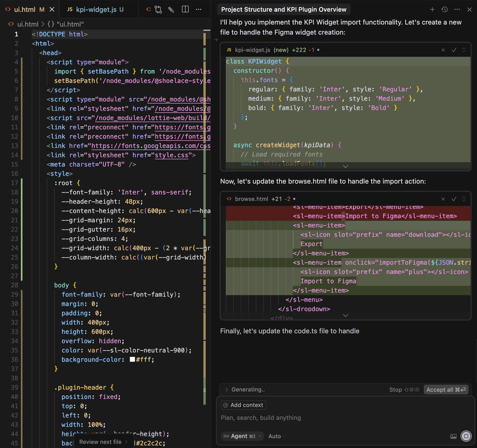The height and width of the screenshot is (448, 477).
Task: Open chat history clock icon
Action: [444, 9]
